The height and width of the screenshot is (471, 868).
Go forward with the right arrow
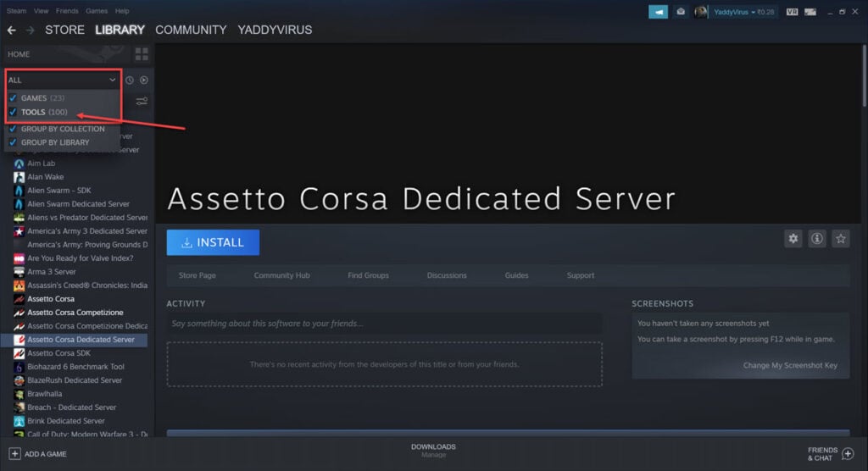[31, 30]
